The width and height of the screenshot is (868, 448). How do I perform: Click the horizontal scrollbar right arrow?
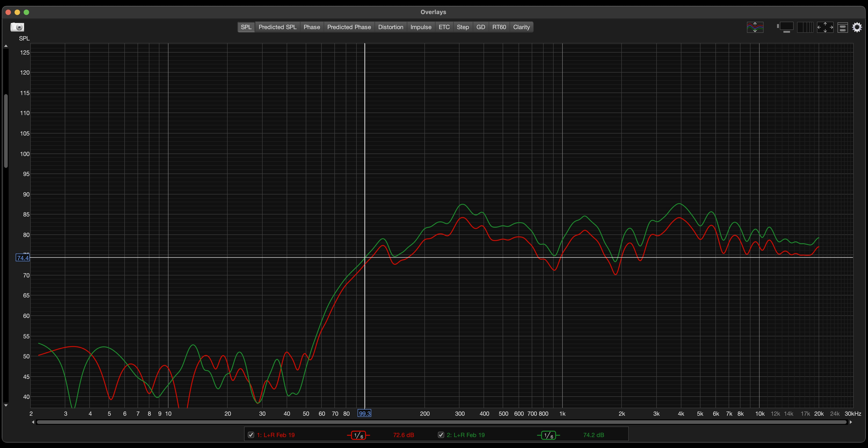(851, 422)
